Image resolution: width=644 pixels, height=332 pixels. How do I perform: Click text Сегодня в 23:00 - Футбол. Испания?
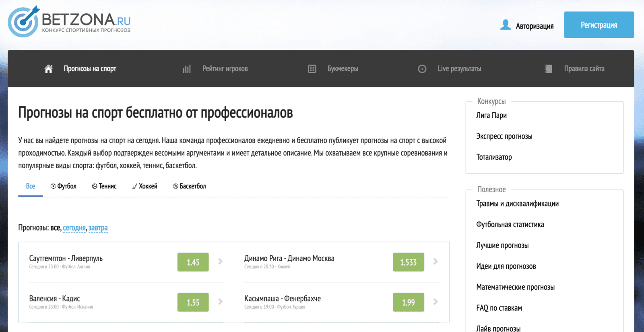pyautogui.click(x=61, y=307)
